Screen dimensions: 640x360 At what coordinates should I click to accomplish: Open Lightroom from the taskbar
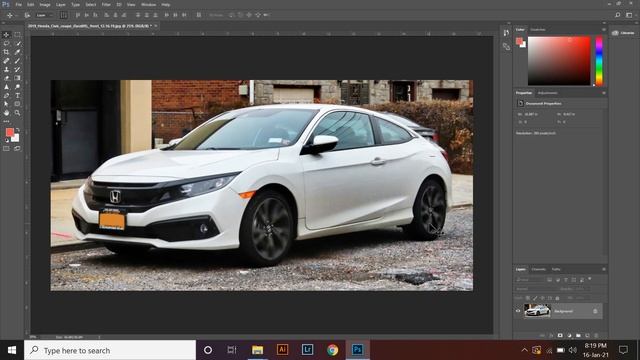point(307,350)
